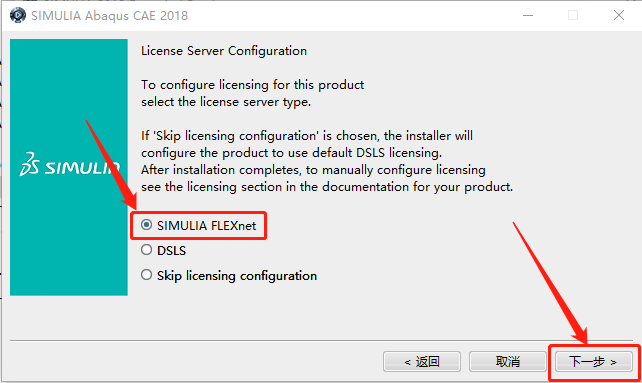
Task: Click the License Server Configuration heading
Action: [224, 51]
